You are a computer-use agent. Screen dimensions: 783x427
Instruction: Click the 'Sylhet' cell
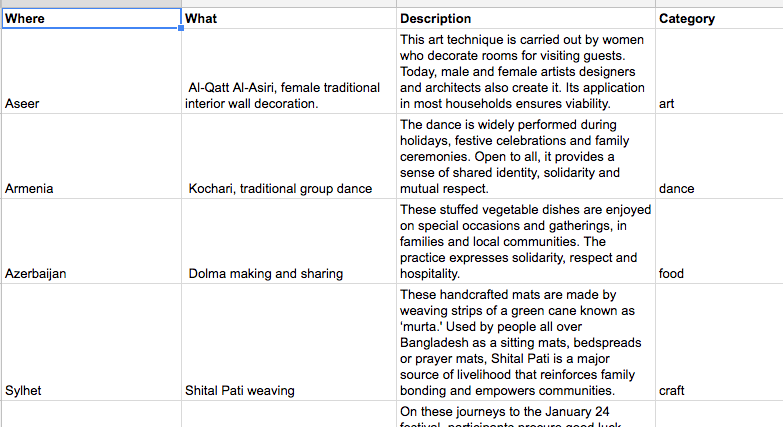pos(91,342)
